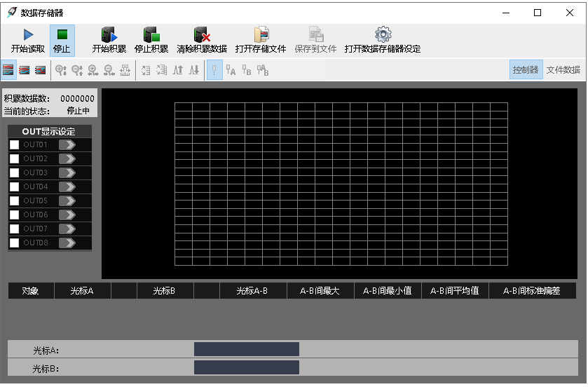Click the 光标B value field

(246, 367)
